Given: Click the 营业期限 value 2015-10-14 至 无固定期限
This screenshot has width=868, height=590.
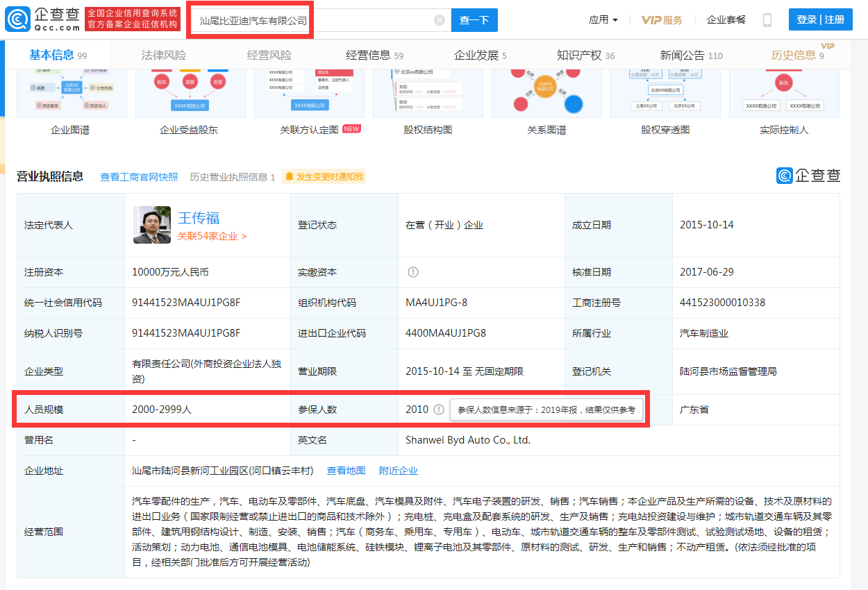Looking at the screenshot, I should click(x=465, y=371).
